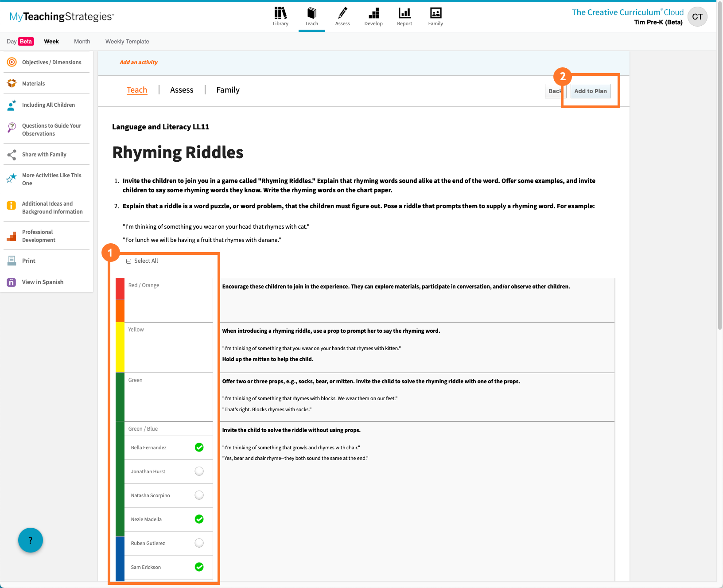Viewport: 723px width, 588px height.
Task: Select the Materials sidebar icon
Action: [33, 83]
